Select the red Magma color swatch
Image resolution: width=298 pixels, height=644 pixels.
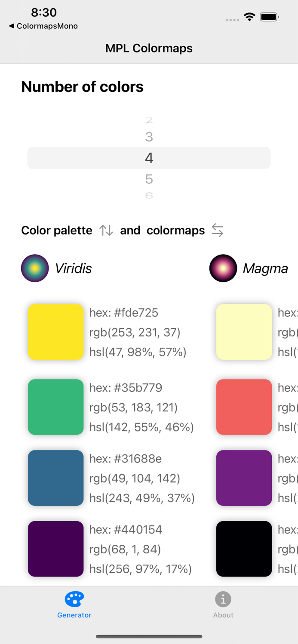coord(244,407)
